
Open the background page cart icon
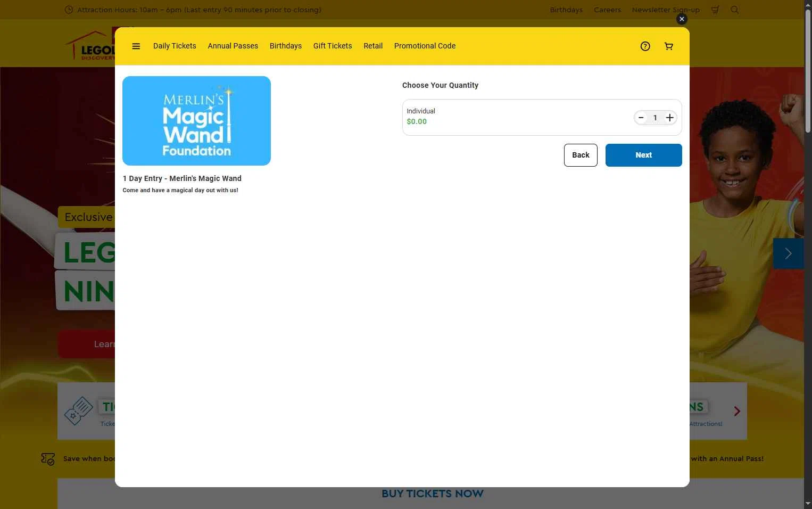715,10
